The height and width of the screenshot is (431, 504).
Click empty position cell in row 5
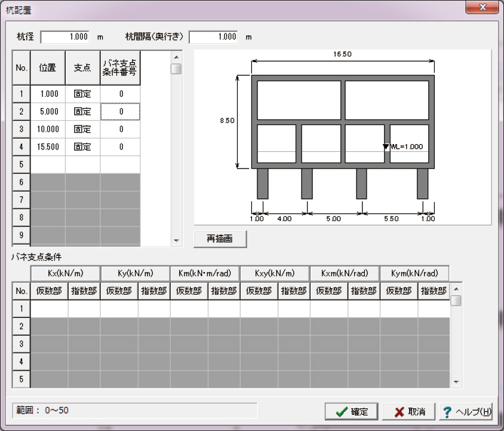(x=48, y=164)
